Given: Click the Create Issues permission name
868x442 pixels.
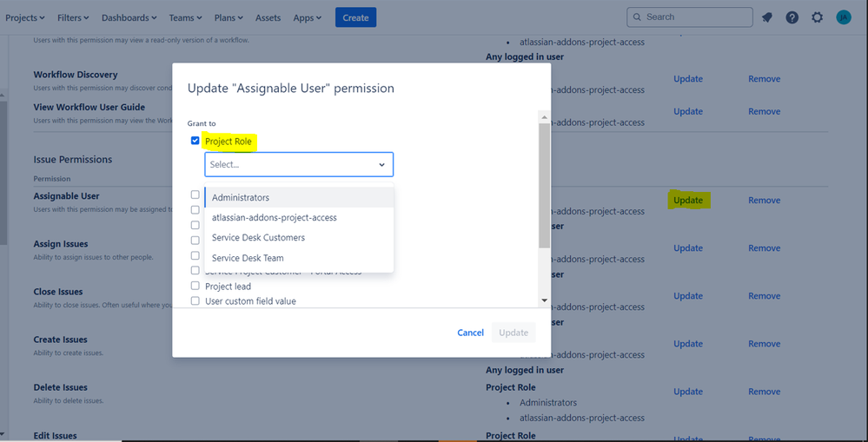Looking at the screenshot, I should click(x=60, y=340).
